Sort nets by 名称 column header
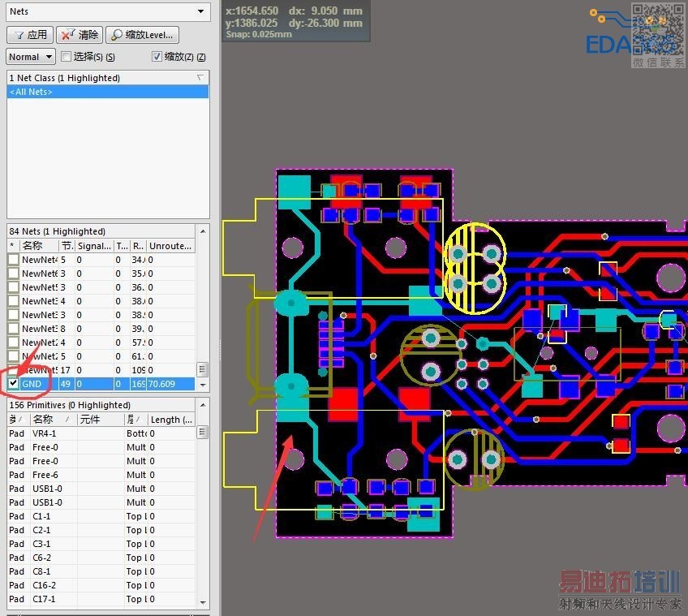 39,246
